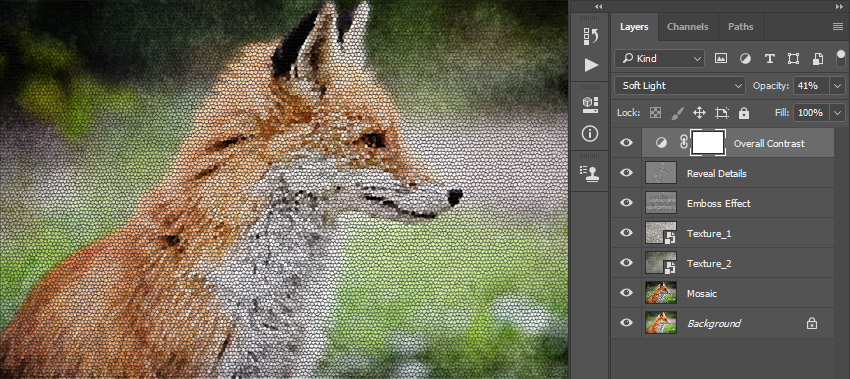The width and height of the screenshot is (850, 379).
Task: Hide the Texture_1 layer
Action: [626, 233]
